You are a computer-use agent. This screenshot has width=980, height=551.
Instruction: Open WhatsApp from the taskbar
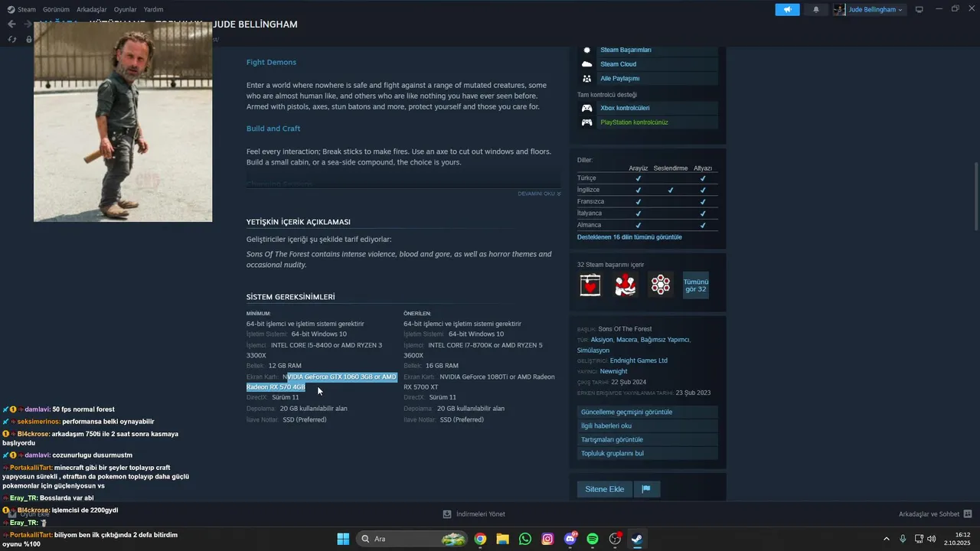[524, 539]
